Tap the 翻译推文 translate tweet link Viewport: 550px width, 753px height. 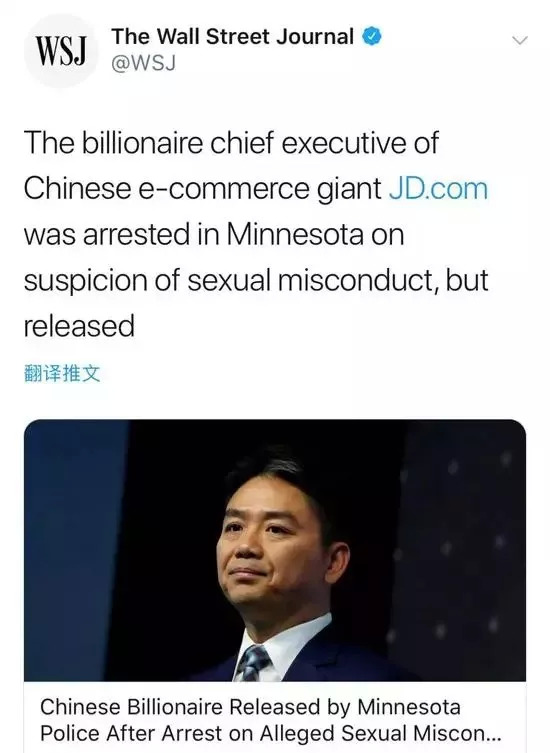click(62, 373)
